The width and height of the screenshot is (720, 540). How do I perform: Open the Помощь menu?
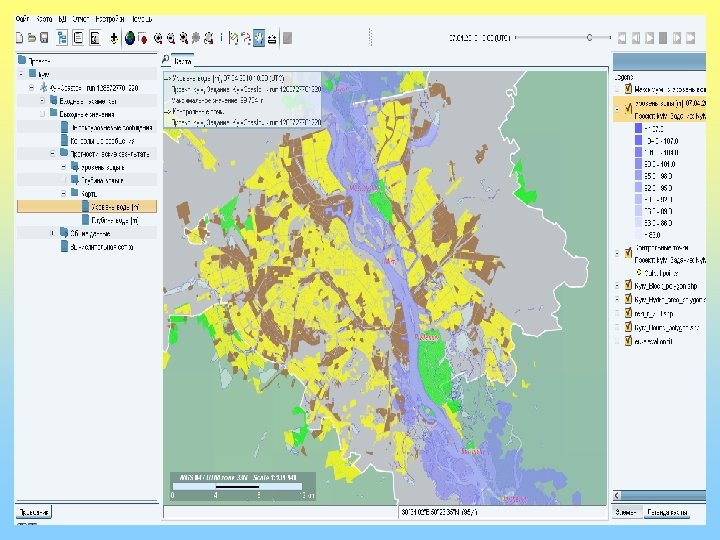pyautogui.click(x=142, y=19)
